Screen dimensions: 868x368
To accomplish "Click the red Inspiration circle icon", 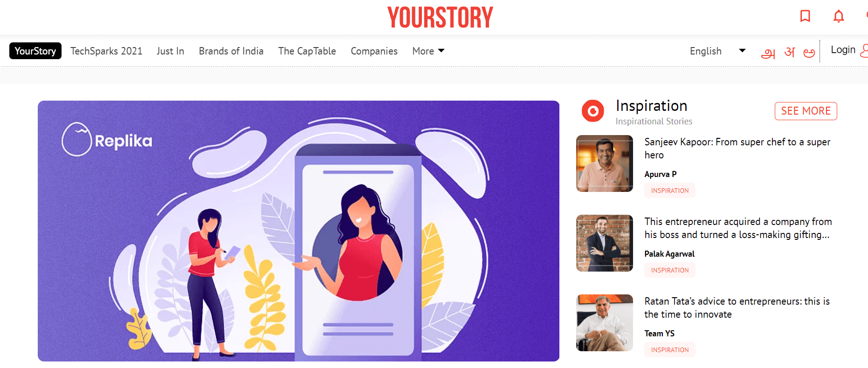I will tap(593, 111).
